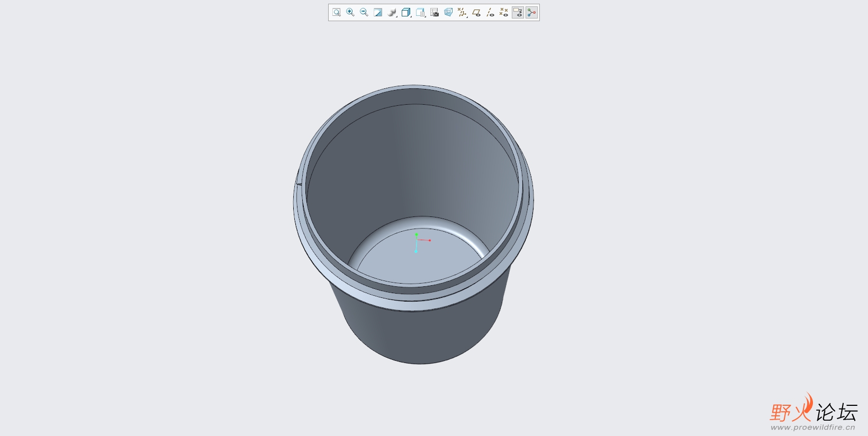Open the Display Style shading dropdown
868x436 pixels.
[392, 12]
